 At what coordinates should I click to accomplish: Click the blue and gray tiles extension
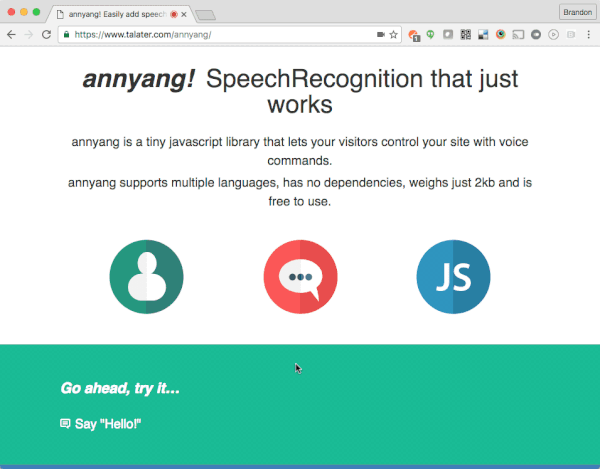tap(483, 35)
